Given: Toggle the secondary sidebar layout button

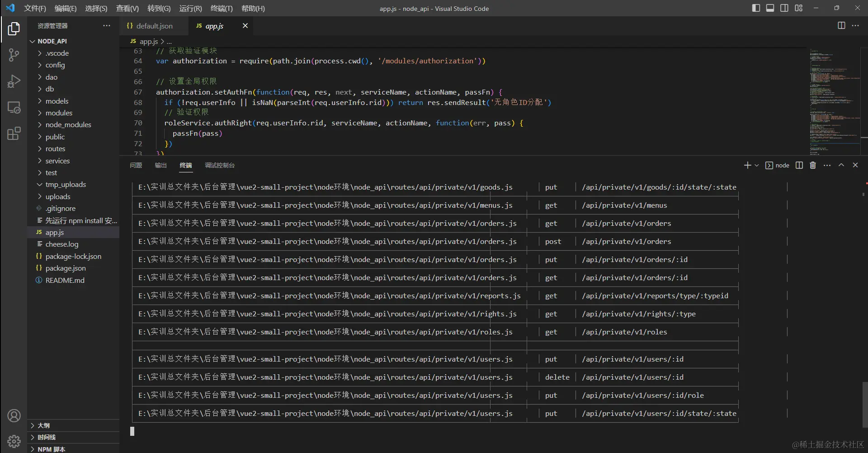Looking at the screenshot, I should coord(784,8).
